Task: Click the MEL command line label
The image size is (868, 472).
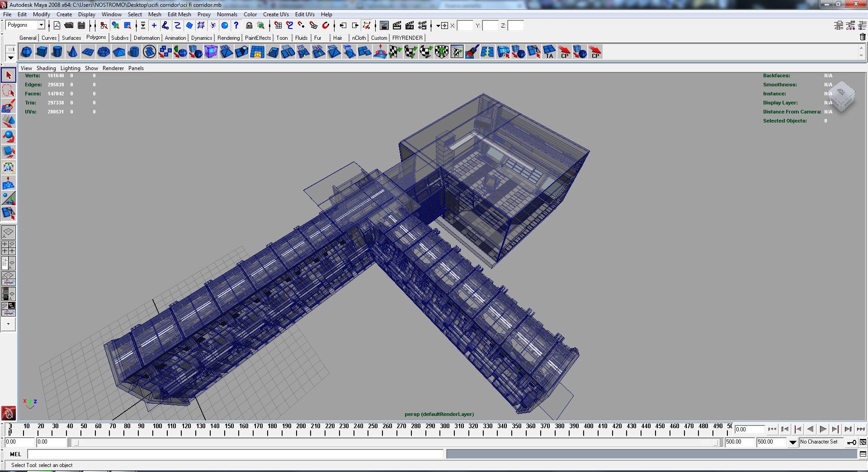Action: pos(16,454)
